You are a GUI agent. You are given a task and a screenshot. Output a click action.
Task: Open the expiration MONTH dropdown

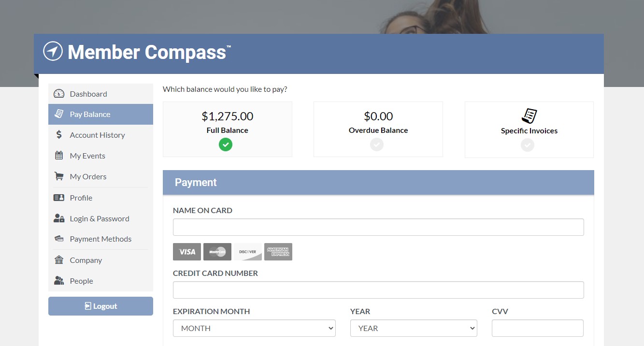coord(254,328)
